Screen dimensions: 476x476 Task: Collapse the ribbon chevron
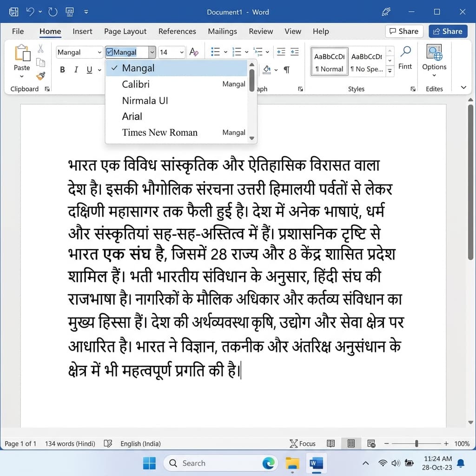463,87
